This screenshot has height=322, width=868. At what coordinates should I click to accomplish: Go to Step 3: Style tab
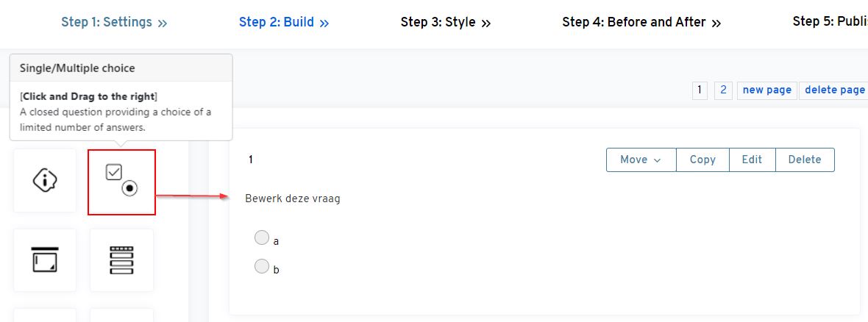(x=438, y=22)
